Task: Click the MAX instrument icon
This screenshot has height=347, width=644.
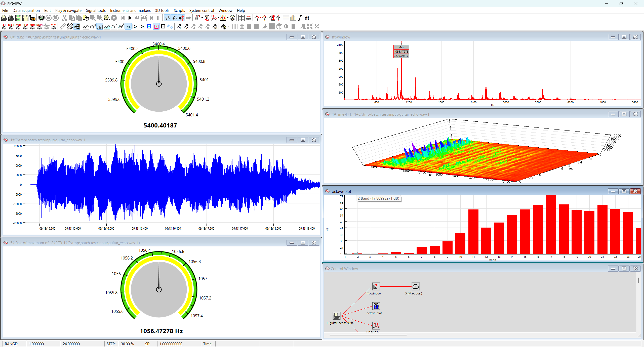Action: [x=11, y=26]
